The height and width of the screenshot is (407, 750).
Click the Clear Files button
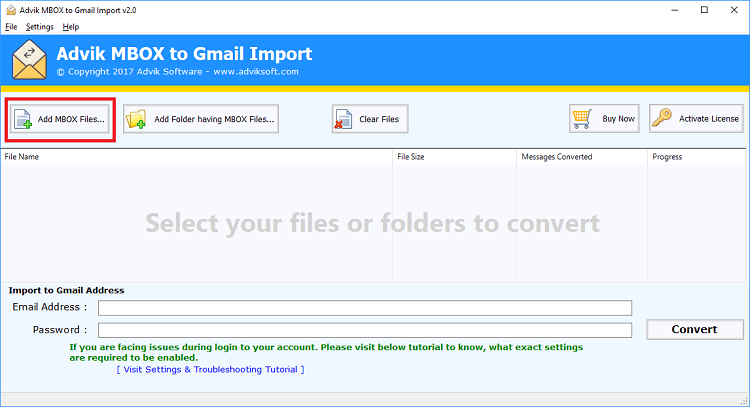(x=370, y=119)
